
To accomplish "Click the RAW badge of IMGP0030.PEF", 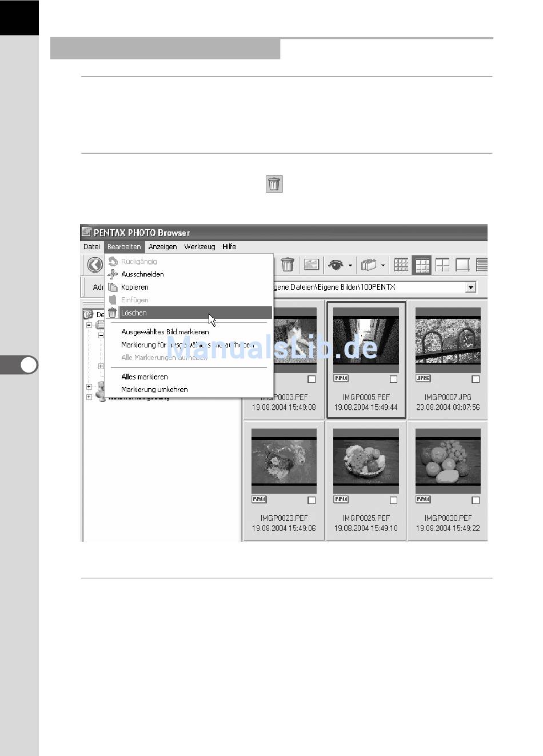I will (423, 499).
